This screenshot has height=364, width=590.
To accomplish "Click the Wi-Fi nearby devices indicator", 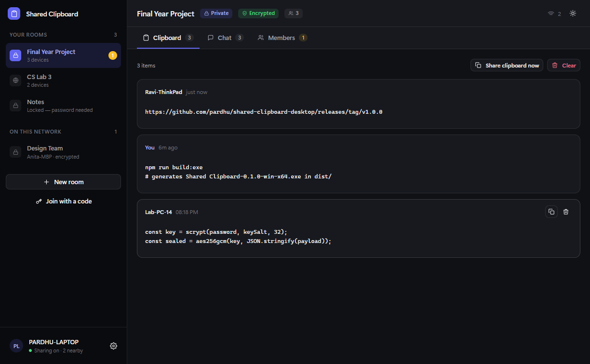I will point(554,14).
